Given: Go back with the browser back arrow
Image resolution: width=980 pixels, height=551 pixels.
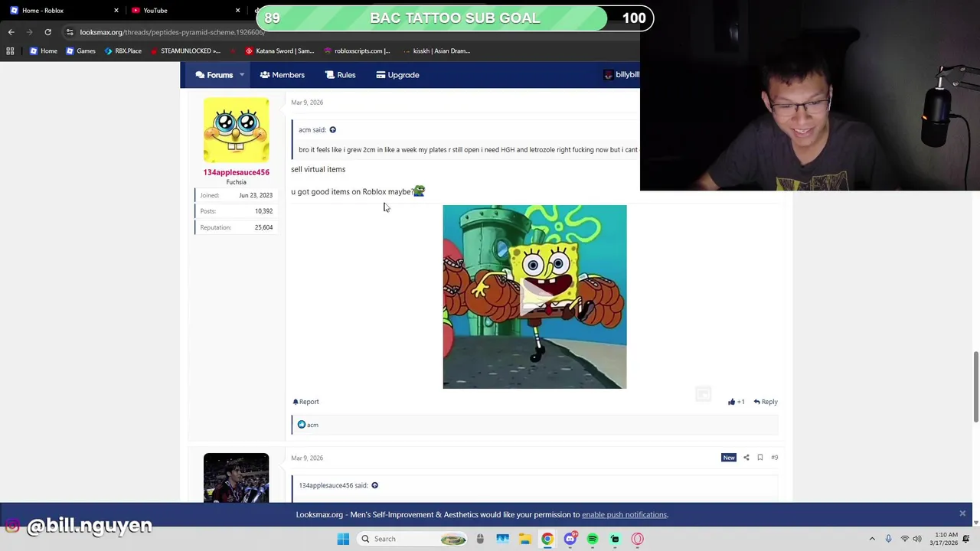Looking at the screenshot, I should (11, 32).
